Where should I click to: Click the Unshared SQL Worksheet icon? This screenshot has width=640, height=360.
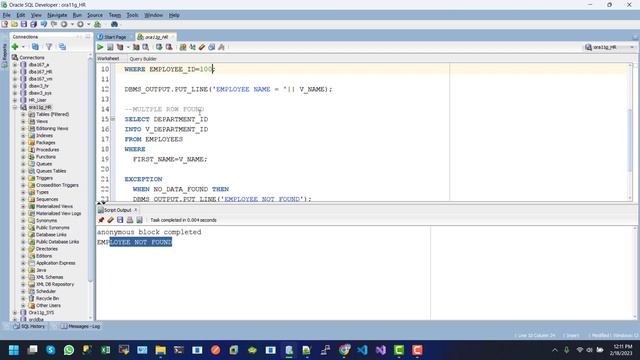coord(183,47)
